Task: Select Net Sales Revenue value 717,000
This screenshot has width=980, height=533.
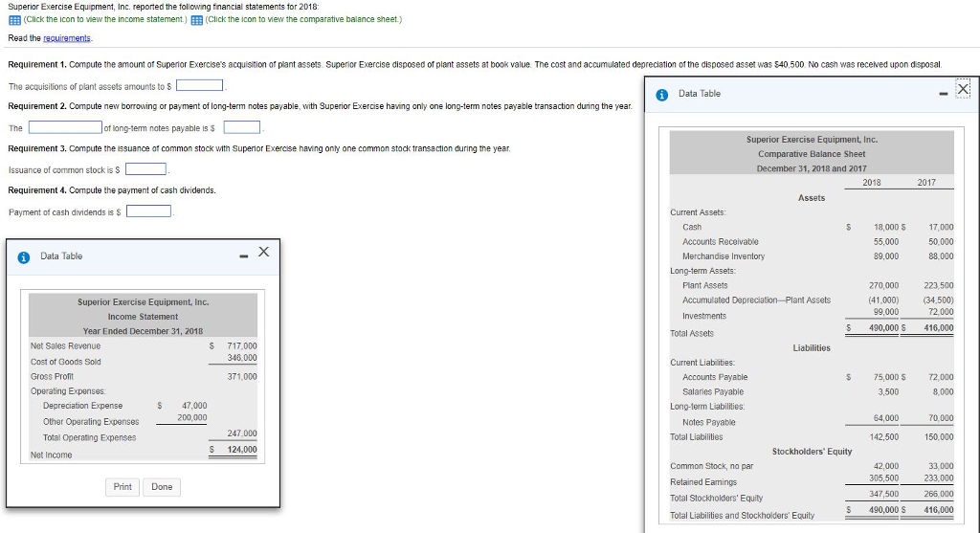Action: (x=242, y=345)
